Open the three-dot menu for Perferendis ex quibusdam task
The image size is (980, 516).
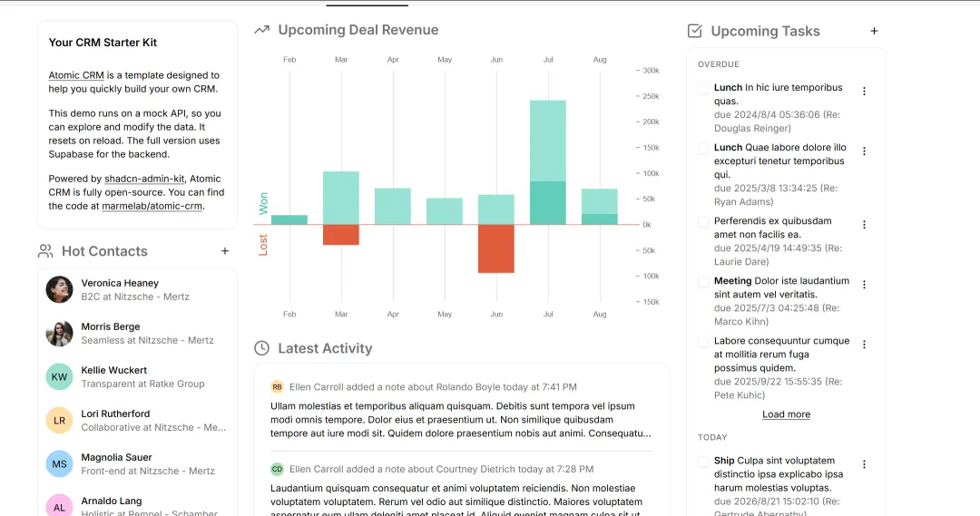[x=865, y=225]
